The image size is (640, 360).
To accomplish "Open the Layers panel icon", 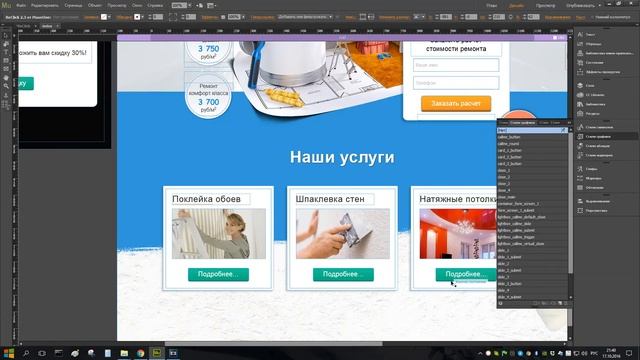I will click(580, 85).
